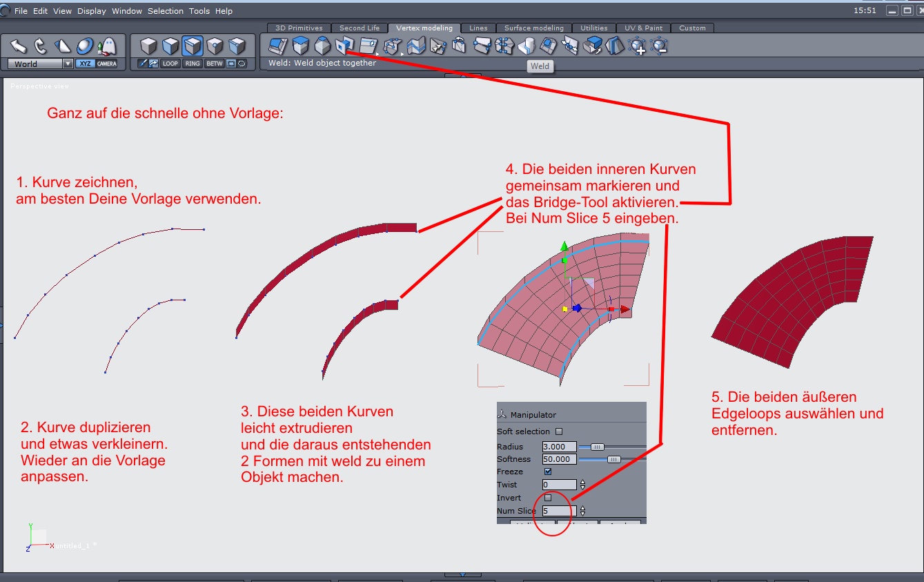Adjust the Softness slider handle
This screenshot has height=582, width=924.
(613, 459)
